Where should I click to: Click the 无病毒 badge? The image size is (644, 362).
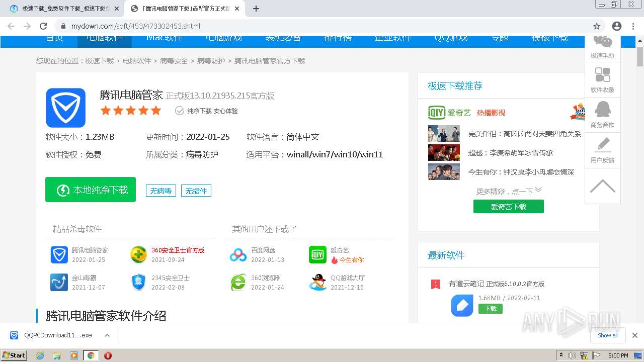pos(161,191)
